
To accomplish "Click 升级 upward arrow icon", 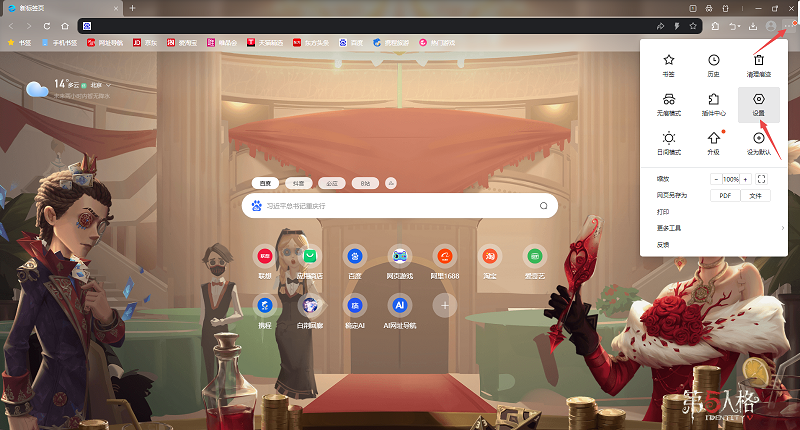I will click(x=713, y=138).
